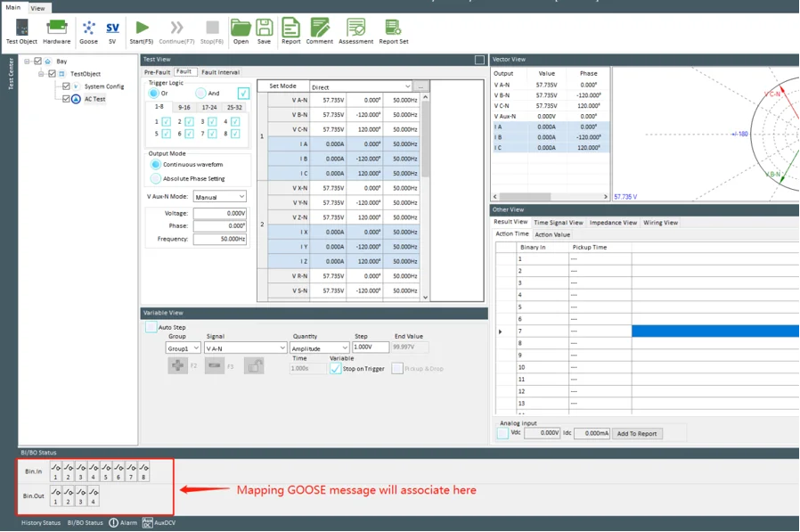Screen dimensions: 800x532
Task: Open the Wiring View tab
Action: (660, 223)
